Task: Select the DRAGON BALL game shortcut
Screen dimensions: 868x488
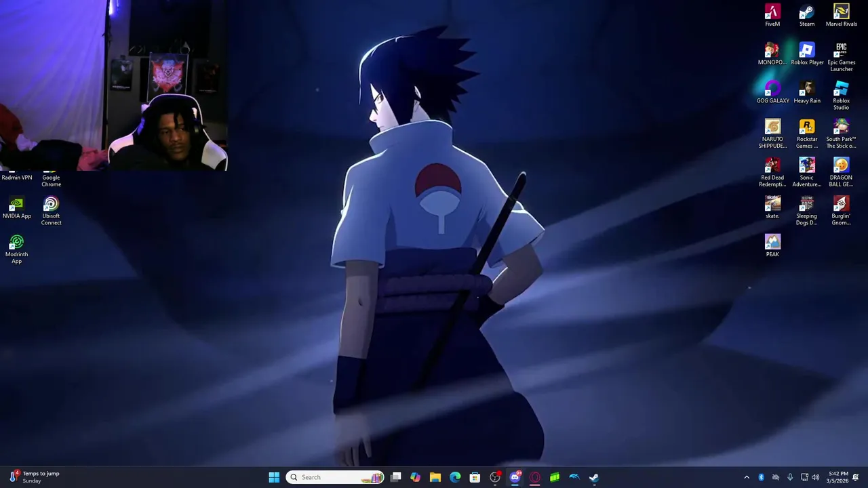Action: point(841,173)
